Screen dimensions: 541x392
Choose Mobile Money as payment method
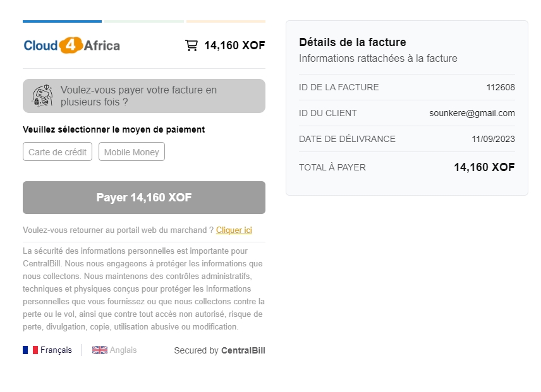click(131, 152)
